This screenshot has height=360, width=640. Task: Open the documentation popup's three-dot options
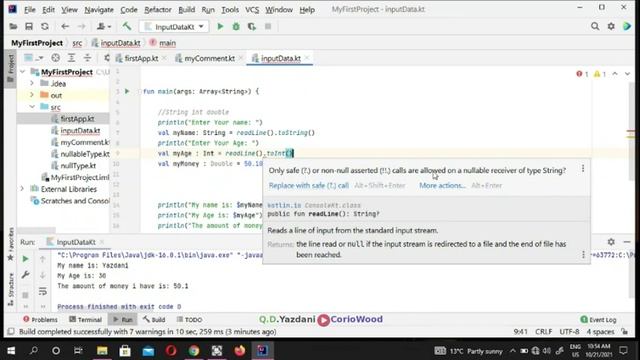pyautogui.click(x=583, y=255)
